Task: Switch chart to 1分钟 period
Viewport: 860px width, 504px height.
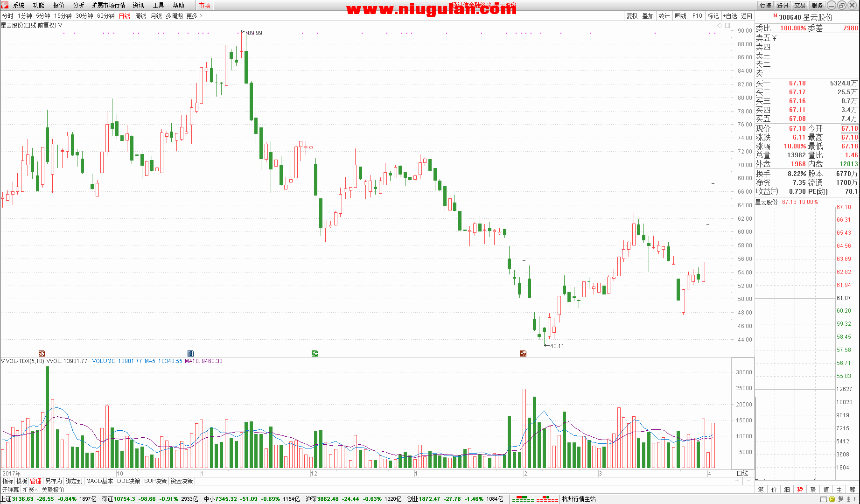Action: [25, 16]
